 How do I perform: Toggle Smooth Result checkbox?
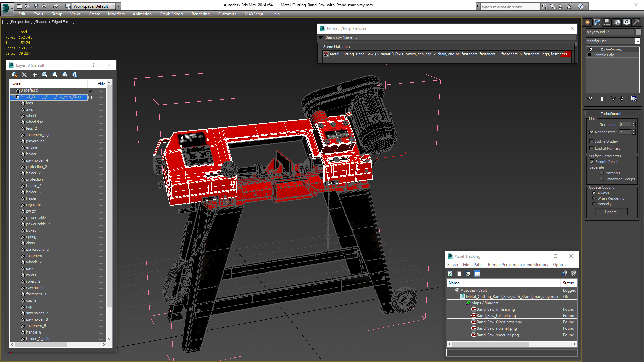click(x=592, y=162)
